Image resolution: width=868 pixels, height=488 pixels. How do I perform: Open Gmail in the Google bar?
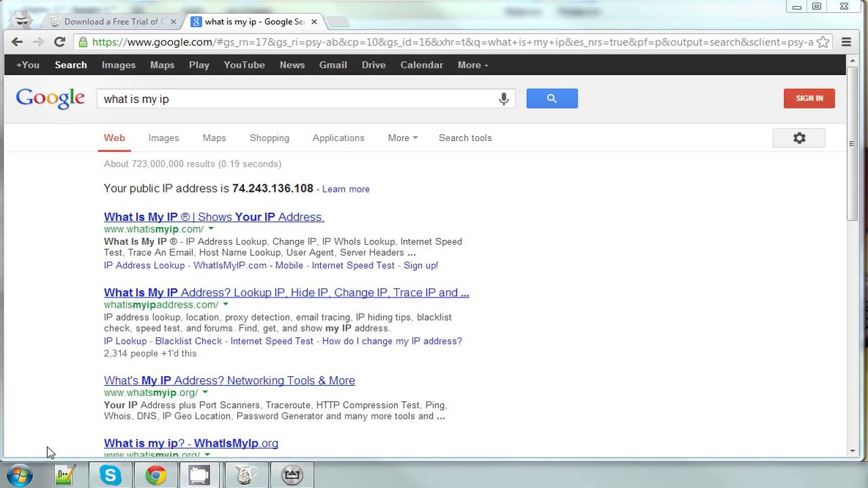(333, 65)
